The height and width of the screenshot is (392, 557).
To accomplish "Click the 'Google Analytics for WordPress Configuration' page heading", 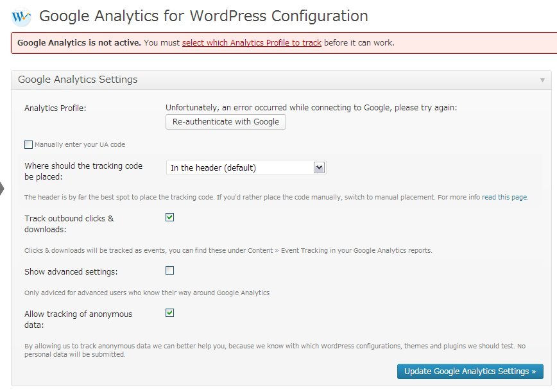I will (x=203, y=16).
